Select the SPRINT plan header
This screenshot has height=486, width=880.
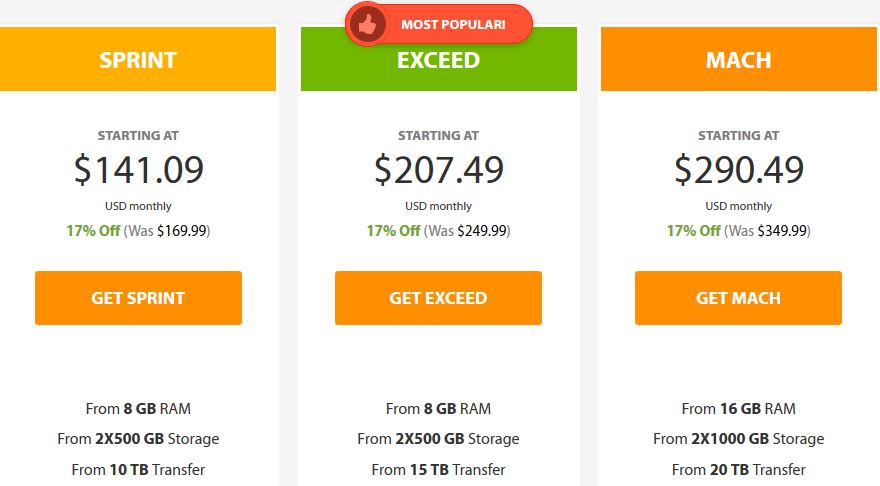(x=138, y=59)
